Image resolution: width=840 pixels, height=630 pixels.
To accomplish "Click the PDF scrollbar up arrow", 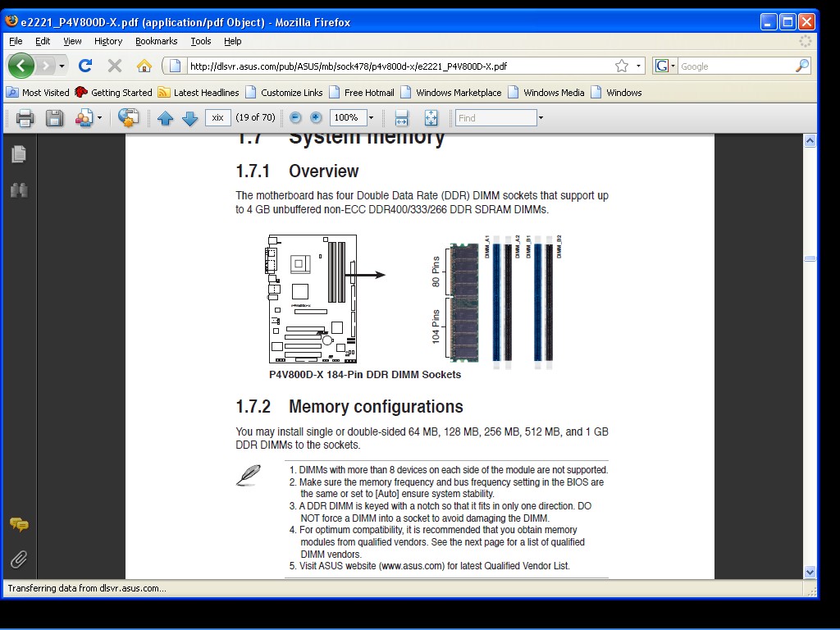I will (810, 141).
